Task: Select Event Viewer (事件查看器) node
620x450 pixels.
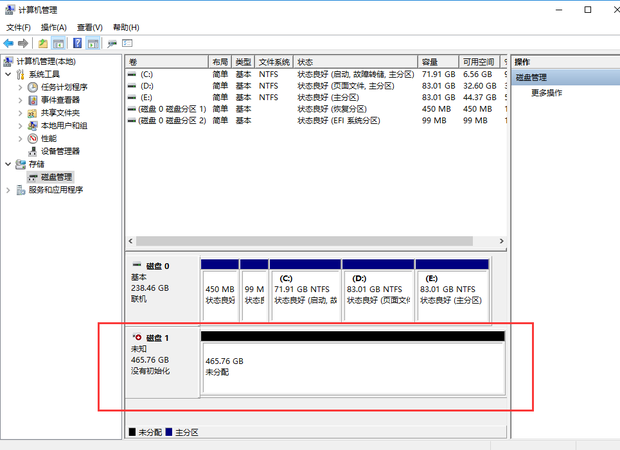Action: click(60, 100)
